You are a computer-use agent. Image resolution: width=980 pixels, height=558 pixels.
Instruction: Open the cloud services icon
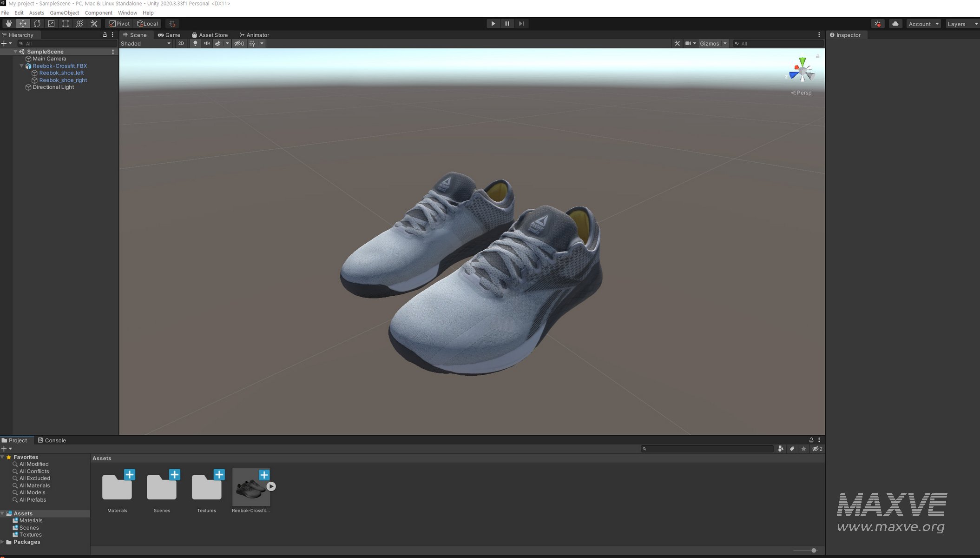(x=895, y=24)
